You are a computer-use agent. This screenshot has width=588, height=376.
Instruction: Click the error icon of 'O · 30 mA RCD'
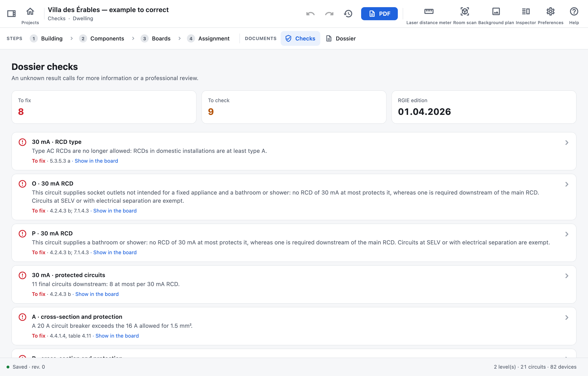pos(22,184)
